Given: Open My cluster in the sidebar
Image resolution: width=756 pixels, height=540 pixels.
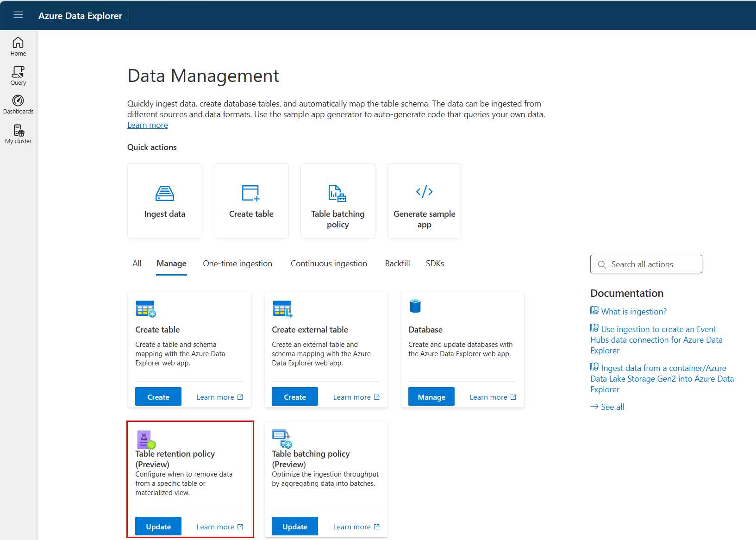Looking at the screenshot, I should (x=18, y=134).
